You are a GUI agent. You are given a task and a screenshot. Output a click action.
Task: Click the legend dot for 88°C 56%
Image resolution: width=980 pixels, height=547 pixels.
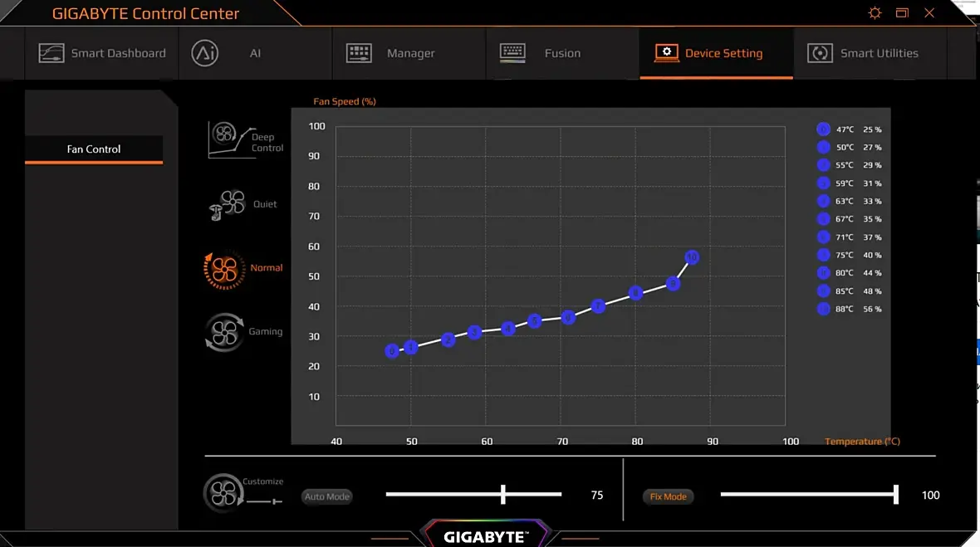click(x=823, y=309)
